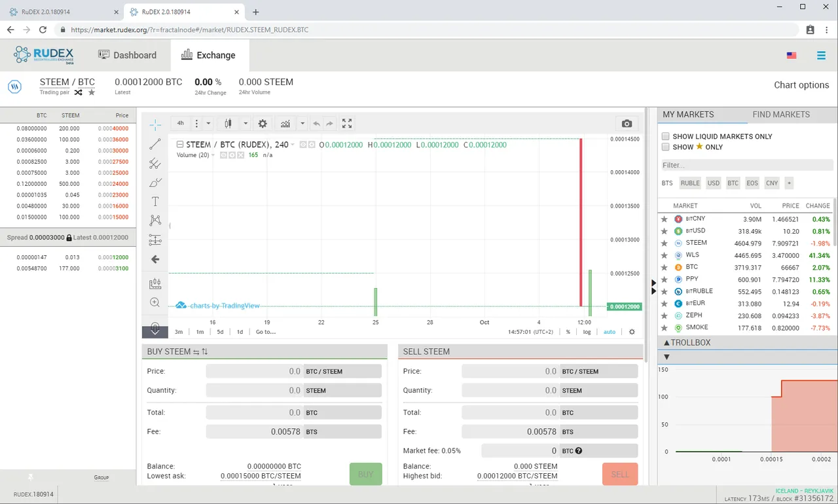Switch to the Exchange tab

pos(208,55)
